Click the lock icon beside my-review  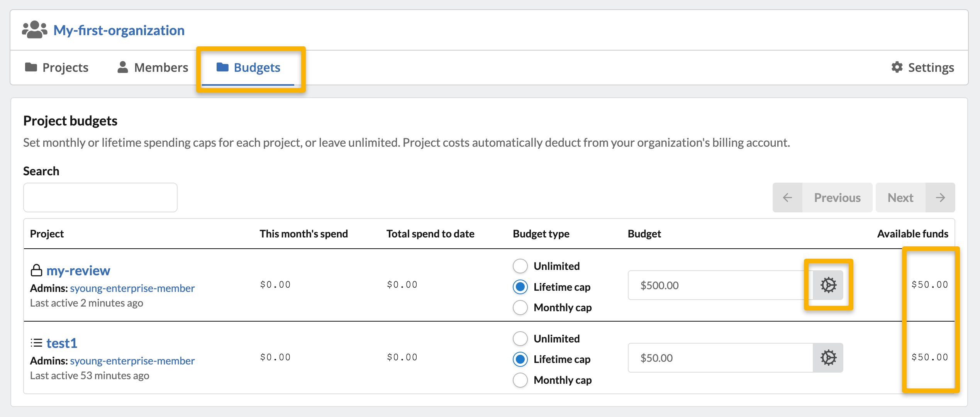coord(36,270)
